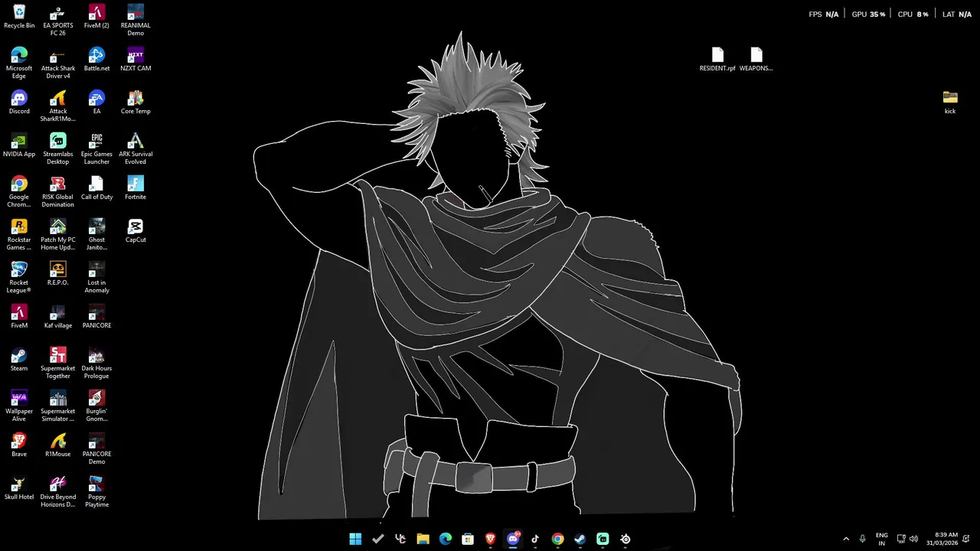This screenshot has width=980, height=551.
Task: Show hidden system tray icons
Action: [x=846, y=539]
